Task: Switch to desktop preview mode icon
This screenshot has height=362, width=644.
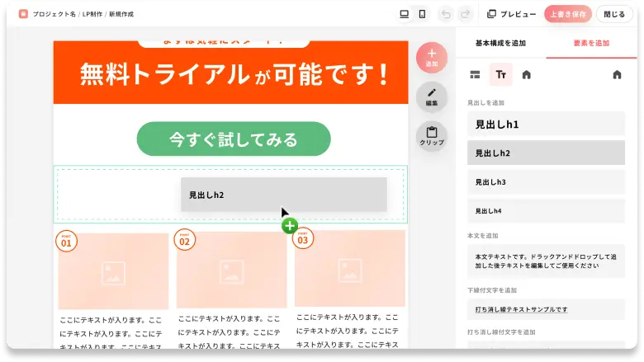Action: point(404,14)
